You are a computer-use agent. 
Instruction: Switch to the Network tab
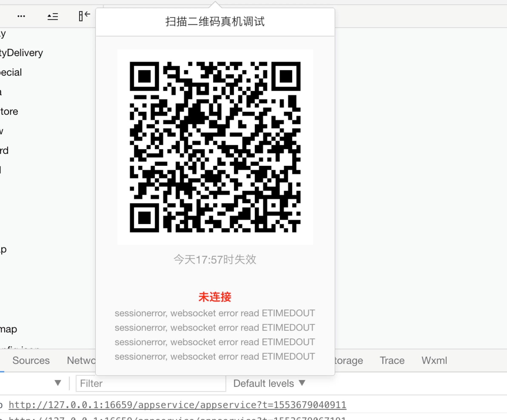pyautogui.click(x=81, y=360)
